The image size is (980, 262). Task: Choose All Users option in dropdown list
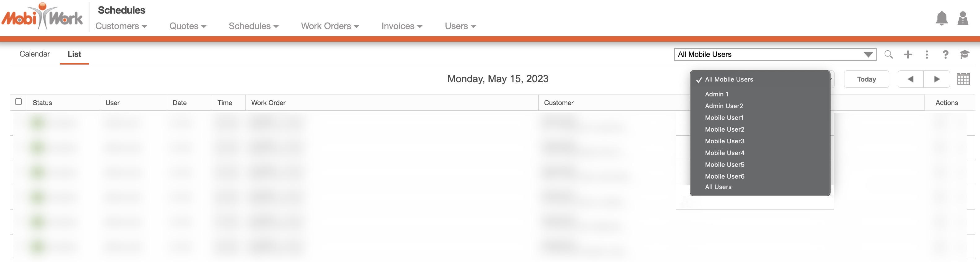(718, 187)
